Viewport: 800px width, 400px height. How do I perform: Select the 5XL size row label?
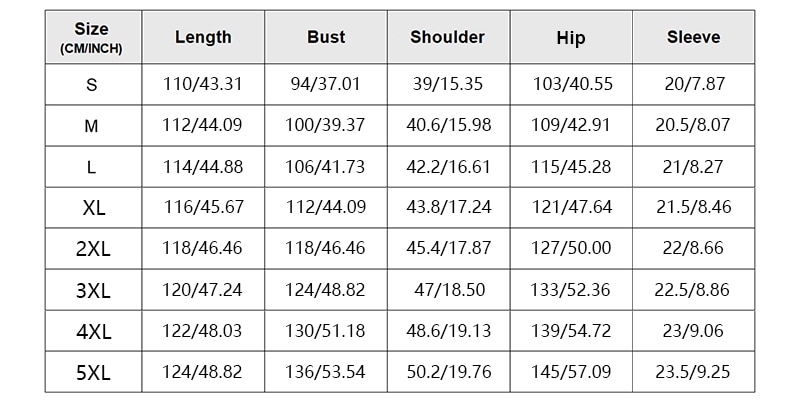(x=93, y=372)
